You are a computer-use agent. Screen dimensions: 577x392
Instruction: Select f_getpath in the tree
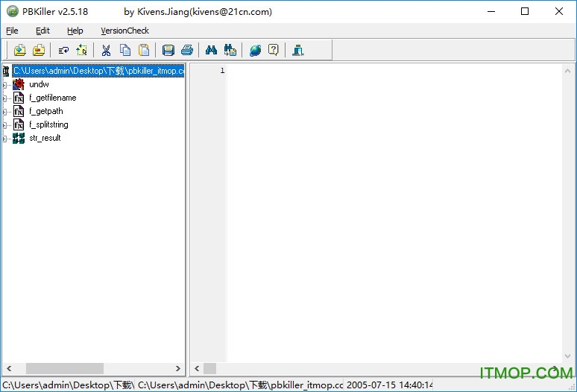pos(46,111)
